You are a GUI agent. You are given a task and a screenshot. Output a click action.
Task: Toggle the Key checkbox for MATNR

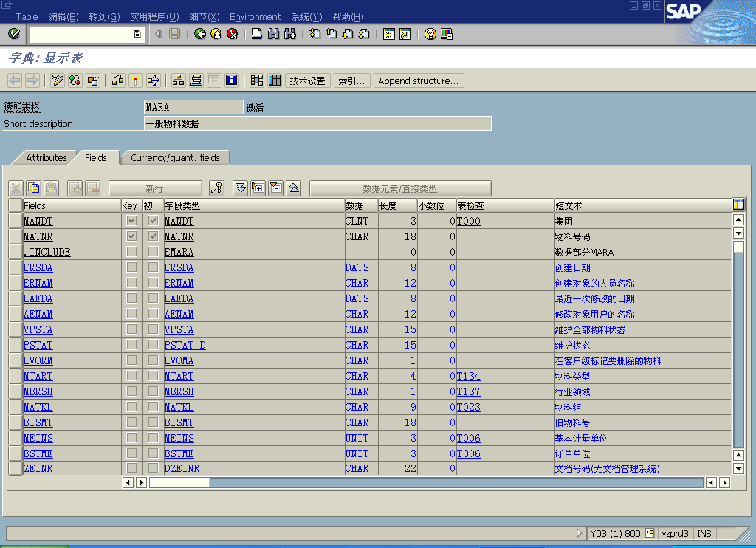131,236
